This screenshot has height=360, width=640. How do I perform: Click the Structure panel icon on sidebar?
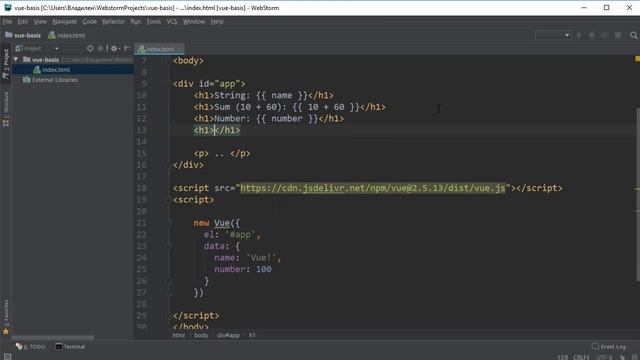pyautogui.click(x=6, y=123)
